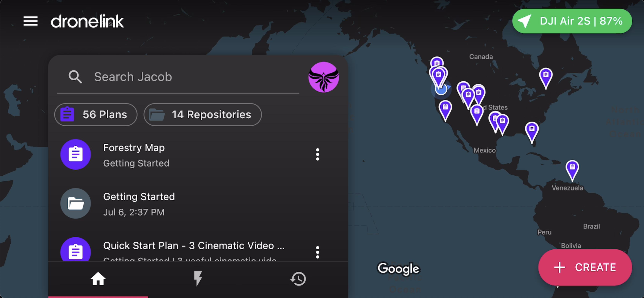644x298 pixels.
Task: Open Forestry Map three-dot options menu
Action: (x=318, y=154)
